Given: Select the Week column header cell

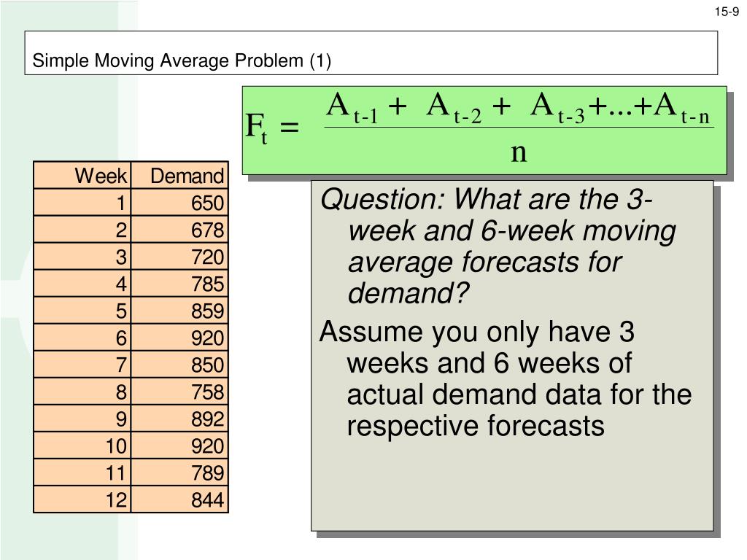Looking at the screenshot, I should pos(82,175).
